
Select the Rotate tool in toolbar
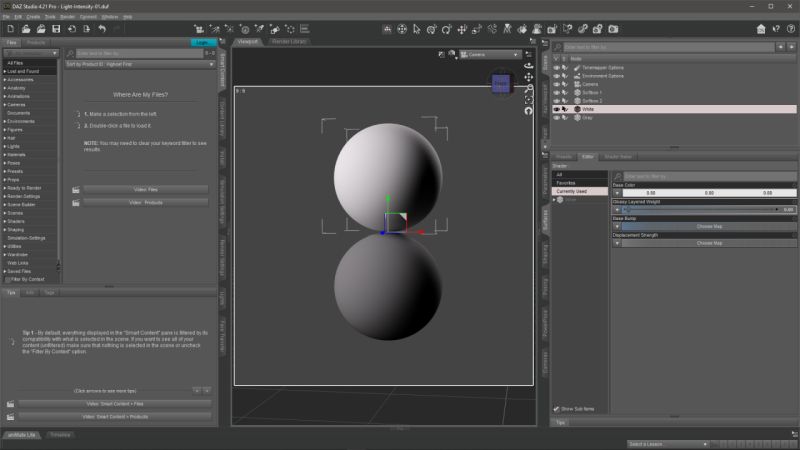(446, 29)
